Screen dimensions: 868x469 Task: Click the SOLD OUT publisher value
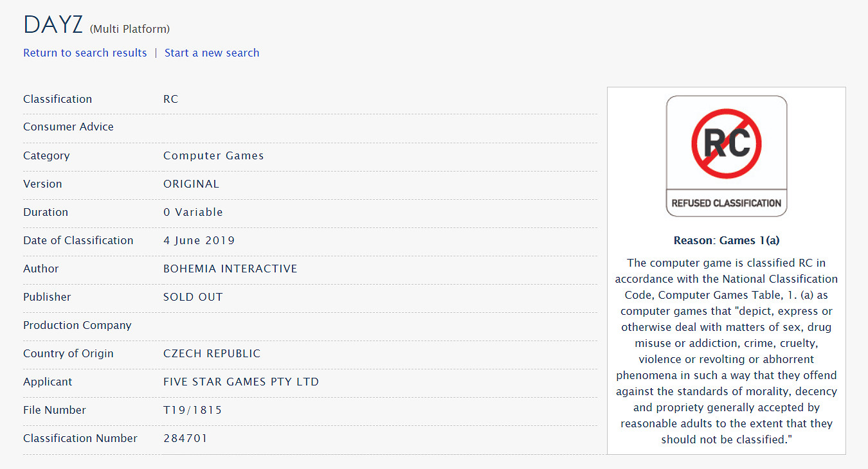click(x=193, y=297)
